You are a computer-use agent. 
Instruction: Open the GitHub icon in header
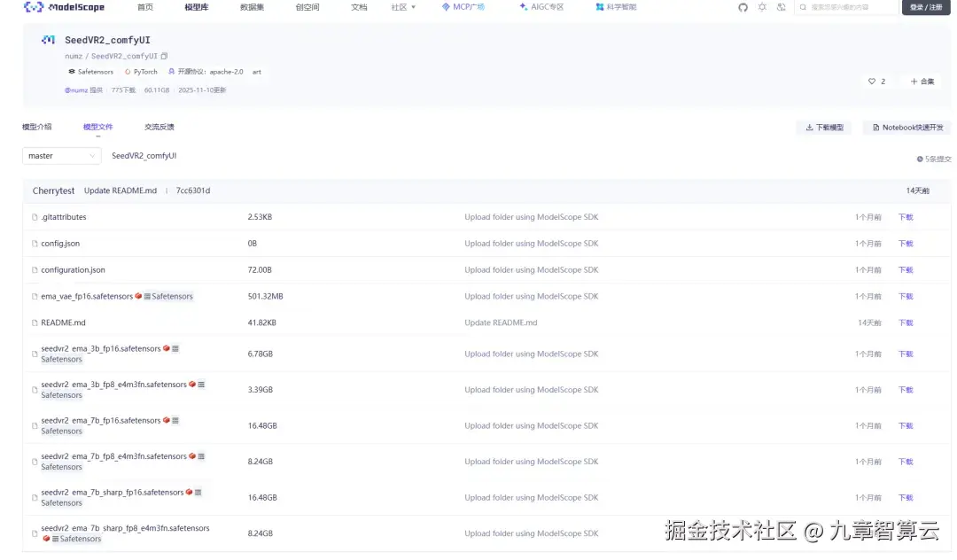(743, 7)
